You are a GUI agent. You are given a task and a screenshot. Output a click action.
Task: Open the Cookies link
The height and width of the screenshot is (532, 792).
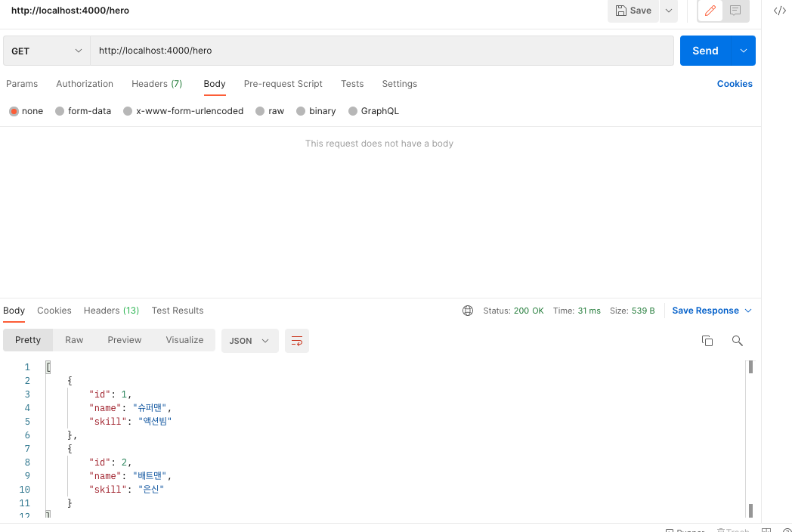pyautogui.click(x=735, y=84)
